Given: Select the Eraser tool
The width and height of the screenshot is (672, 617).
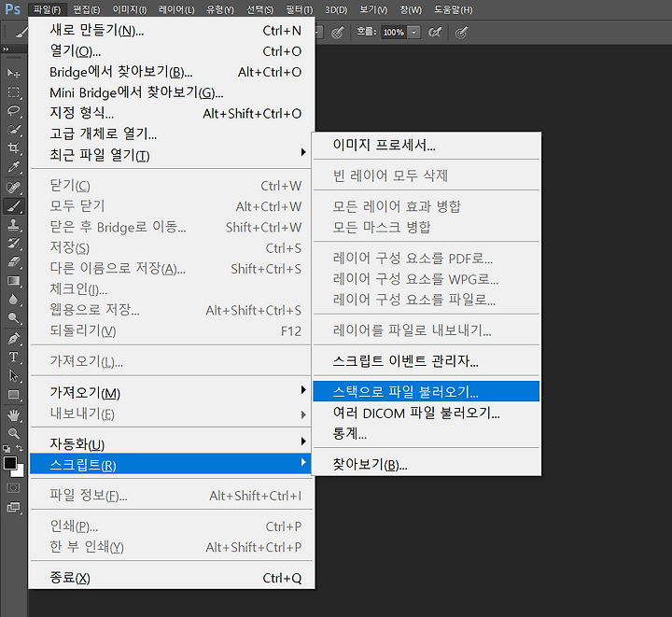Looking at the screenshot, I should [x=13, y=261].
